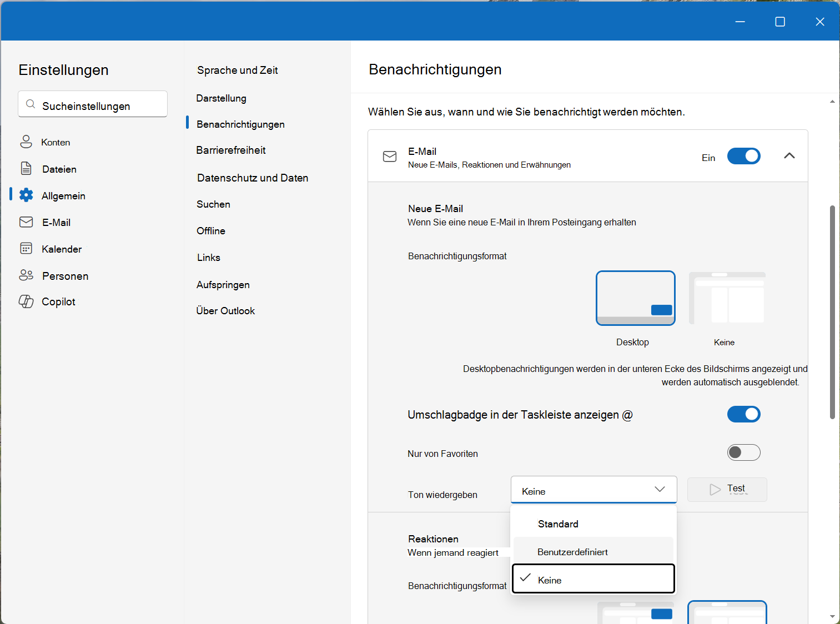Click the Copilot icon
Screen dimensions: 840x624
26,301
